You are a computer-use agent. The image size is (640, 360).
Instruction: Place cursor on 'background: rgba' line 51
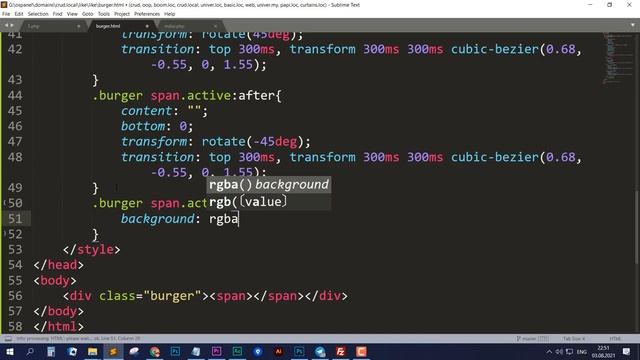point(180,219)
